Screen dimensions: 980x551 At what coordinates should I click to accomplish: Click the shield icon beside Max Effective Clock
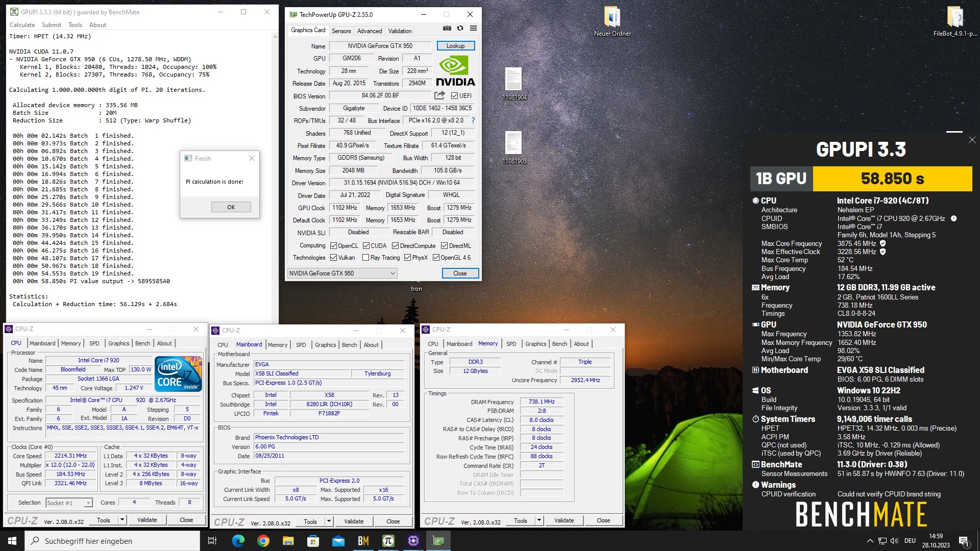883,252
